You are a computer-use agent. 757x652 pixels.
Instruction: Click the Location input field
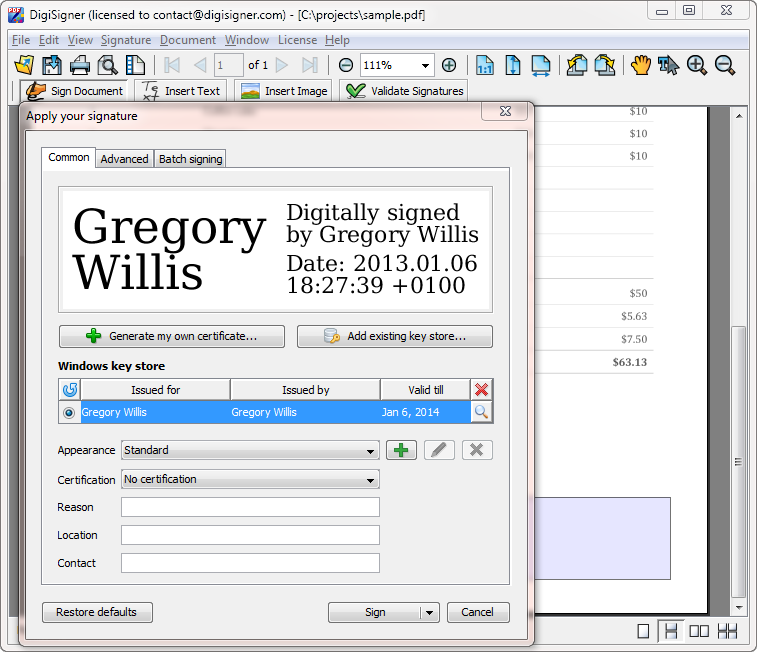point(250,535)
